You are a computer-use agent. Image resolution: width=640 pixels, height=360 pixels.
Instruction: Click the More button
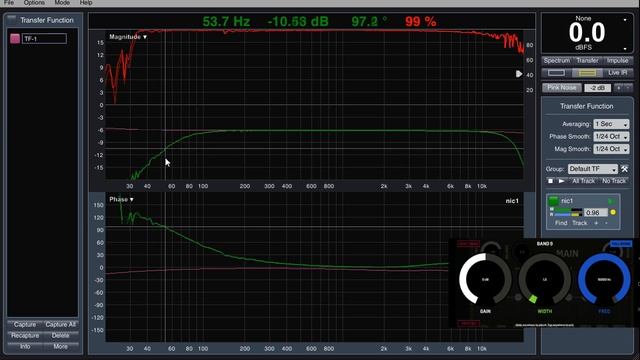point(60,346)
